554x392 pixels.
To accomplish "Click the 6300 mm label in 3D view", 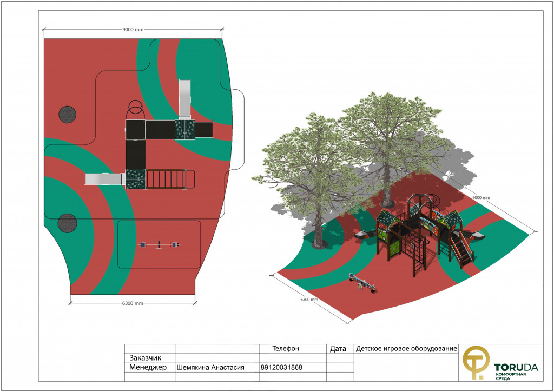I will 309,299.
